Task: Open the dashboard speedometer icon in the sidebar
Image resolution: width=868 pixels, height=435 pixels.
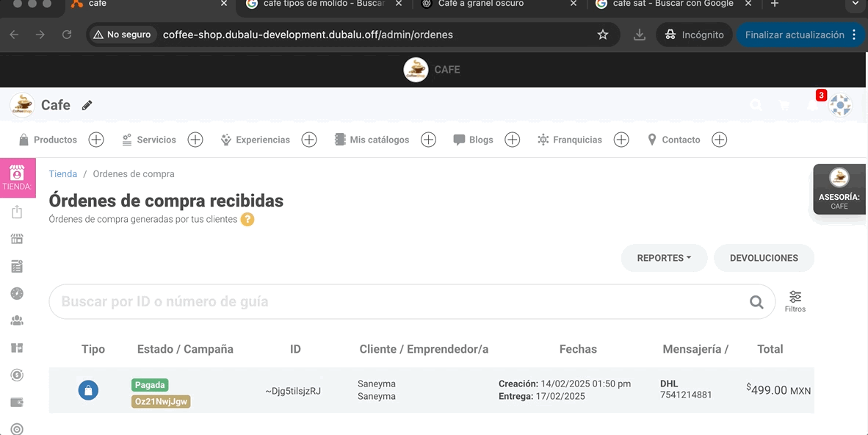Action: (x=16, y=293)
